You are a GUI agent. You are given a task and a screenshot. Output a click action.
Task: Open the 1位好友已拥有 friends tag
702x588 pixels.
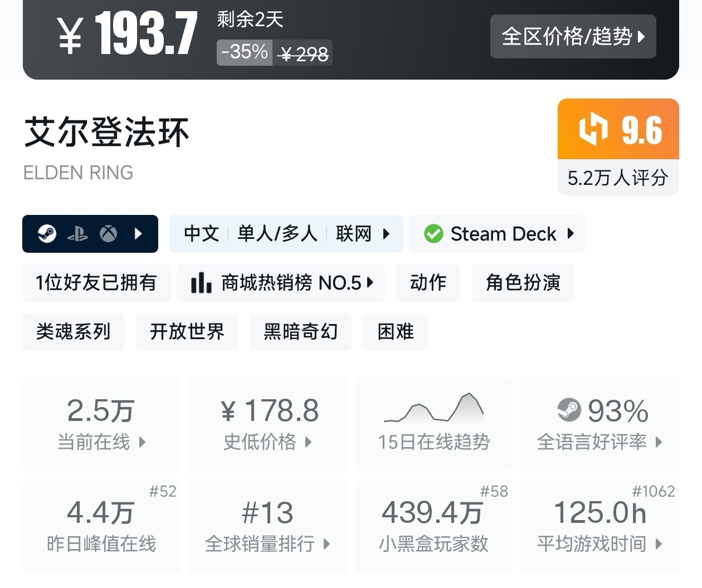(96, 283)
